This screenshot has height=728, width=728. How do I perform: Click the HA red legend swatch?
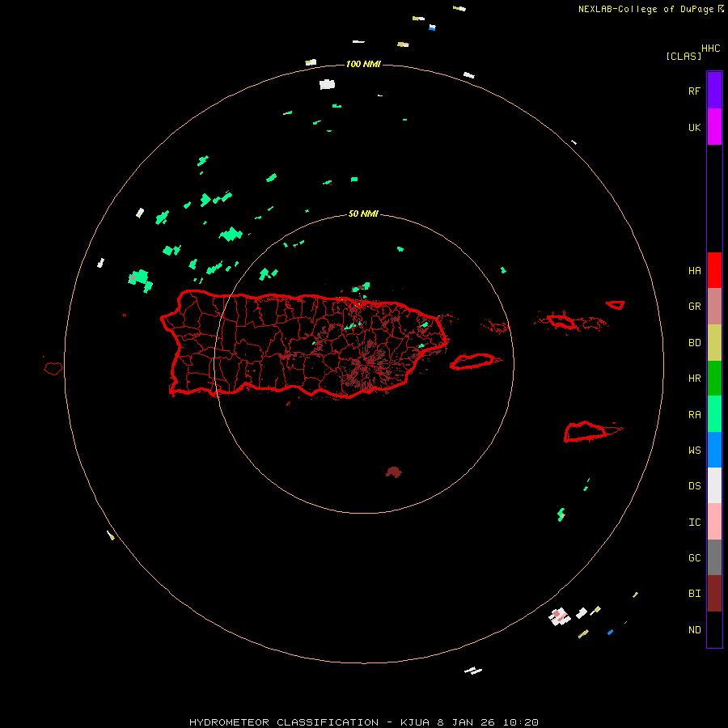point(714,270)
